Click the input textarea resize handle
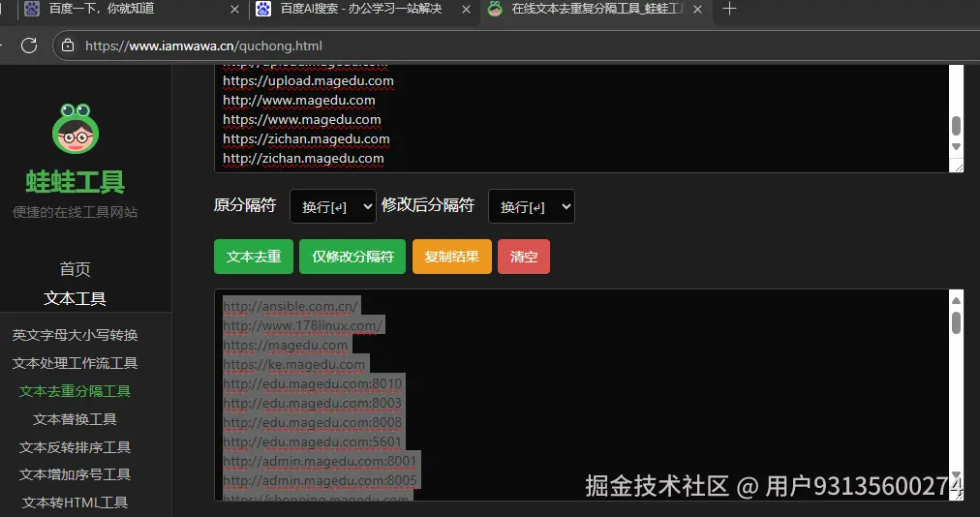Image resolution: width=980 pixels, height=517 pixels. (x=958, y=167)
